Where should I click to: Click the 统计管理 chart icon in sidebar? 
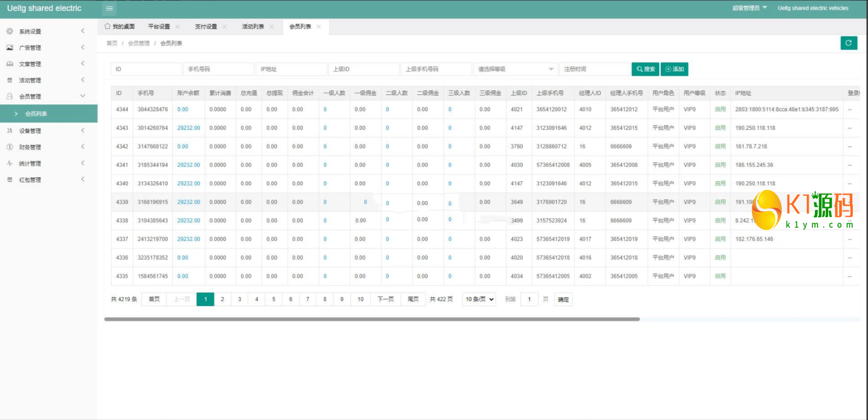[10, 163]
